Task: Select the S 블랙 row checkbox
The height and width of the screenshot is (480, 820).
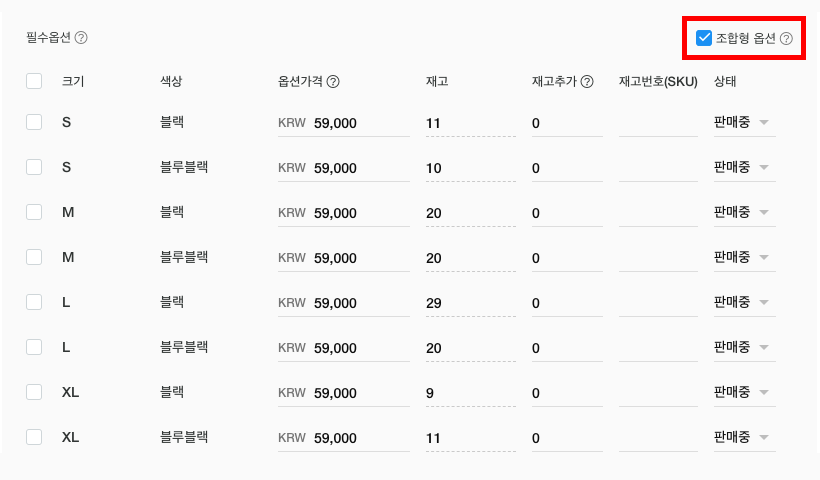Action: (34, 122)
